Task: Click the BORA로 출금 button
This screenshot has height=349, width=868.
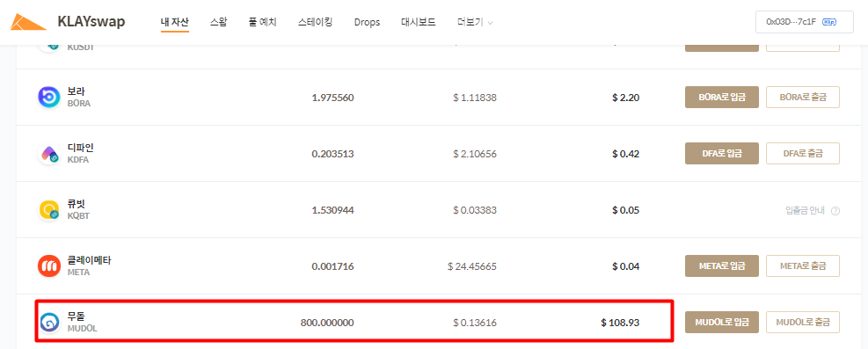Action: pos(803,98)
